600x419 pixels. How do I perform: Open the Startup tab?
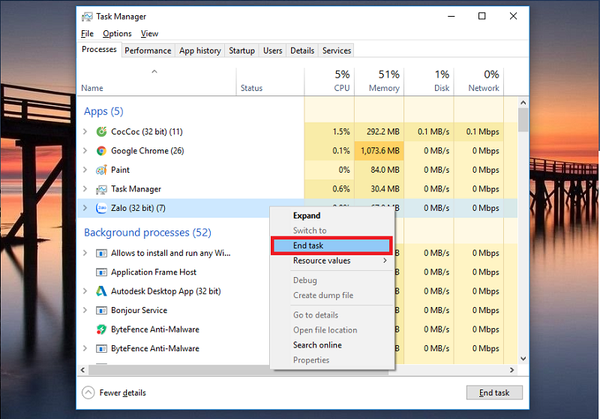pyautogui.click(x=241, y=50)
